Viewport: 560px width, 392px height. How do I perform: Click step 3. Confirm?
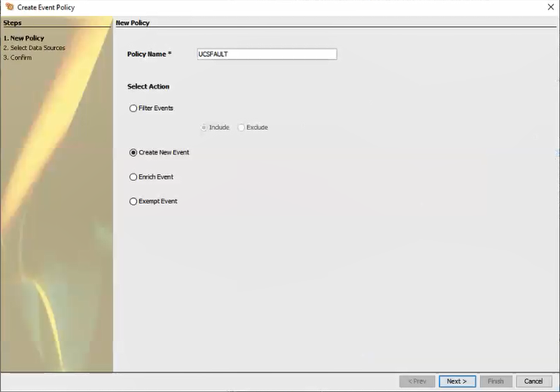pos(17,57)
